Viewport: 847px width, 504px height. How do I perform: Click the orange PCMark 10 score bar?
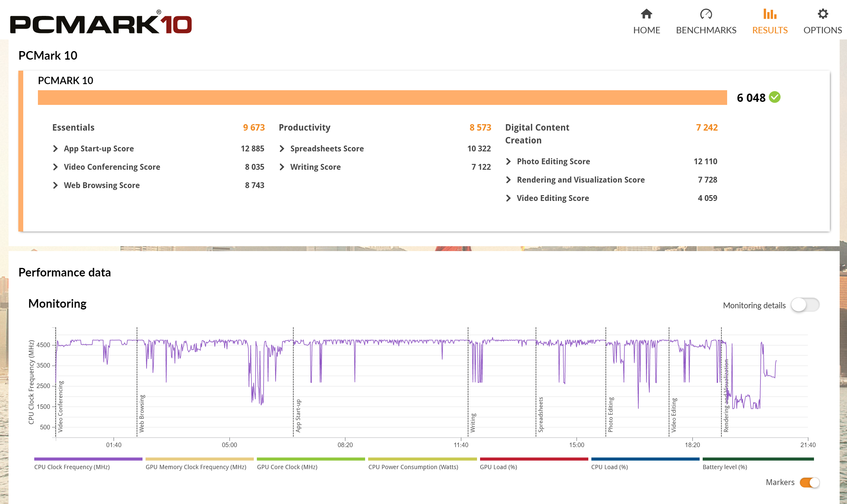point(382,98)
